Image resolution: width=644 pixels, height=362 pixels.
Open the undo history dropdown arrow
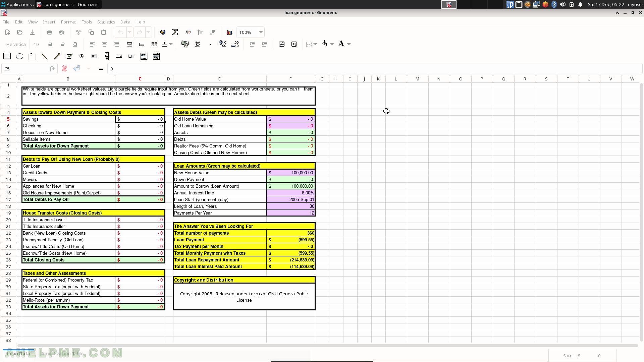tap(129, 32)
